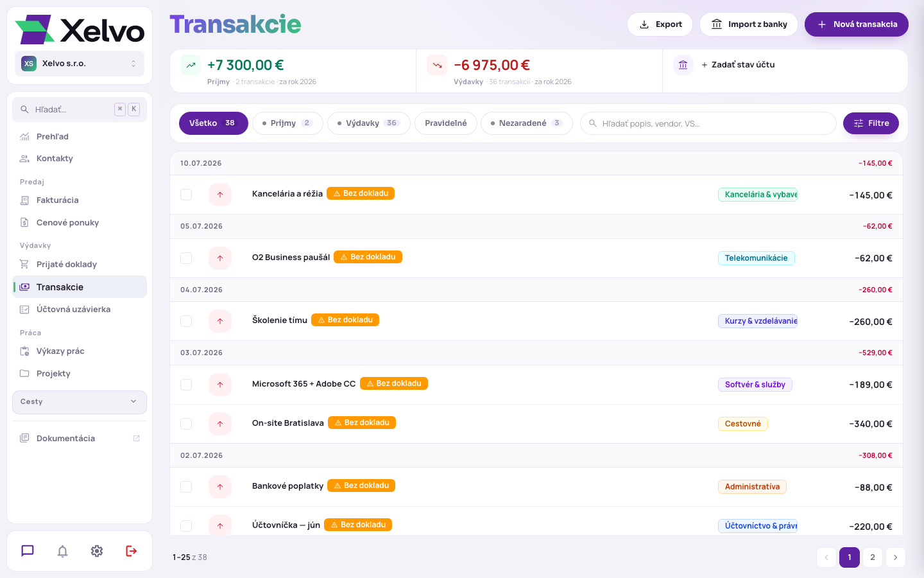Open Kontakty in sidebar

click(80, 159)
